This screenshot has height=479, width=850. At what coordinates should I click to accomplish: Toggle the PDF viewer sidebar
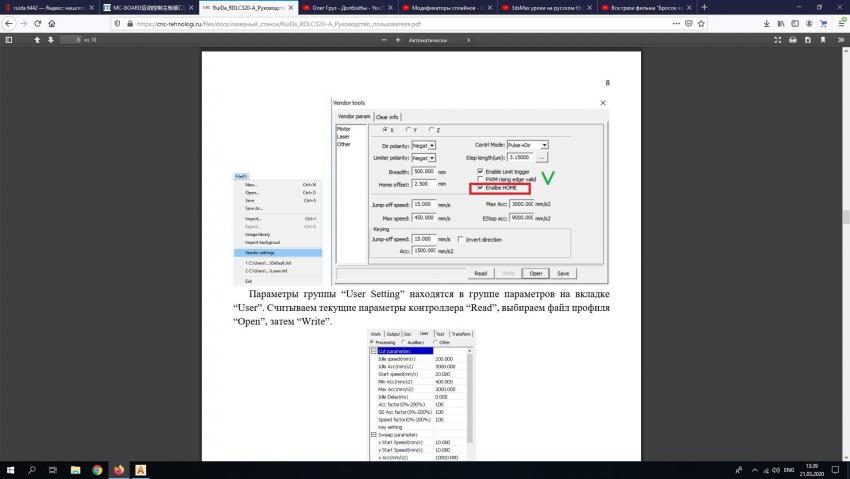(8, 40)
